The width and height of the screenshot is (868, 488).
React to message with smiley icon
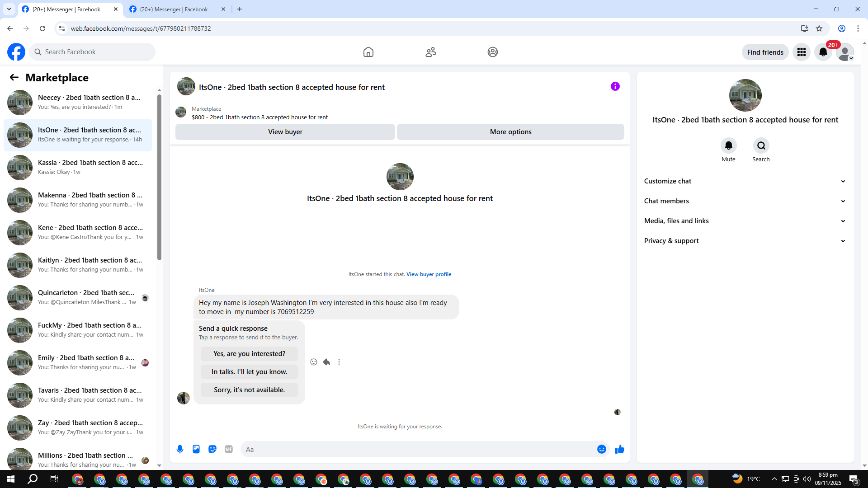click(x=314, y=362)
